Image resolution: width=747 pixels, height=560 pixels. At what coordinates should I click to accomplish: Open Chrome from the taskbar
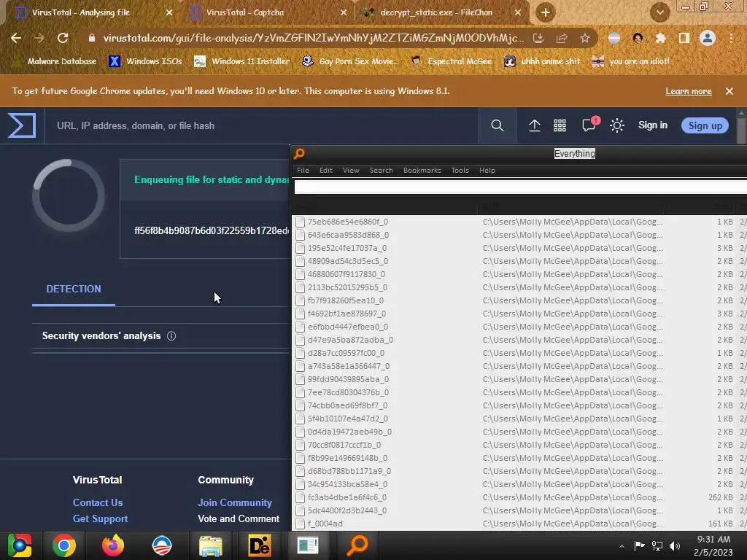pyautogui.click(x=64, y=545)
